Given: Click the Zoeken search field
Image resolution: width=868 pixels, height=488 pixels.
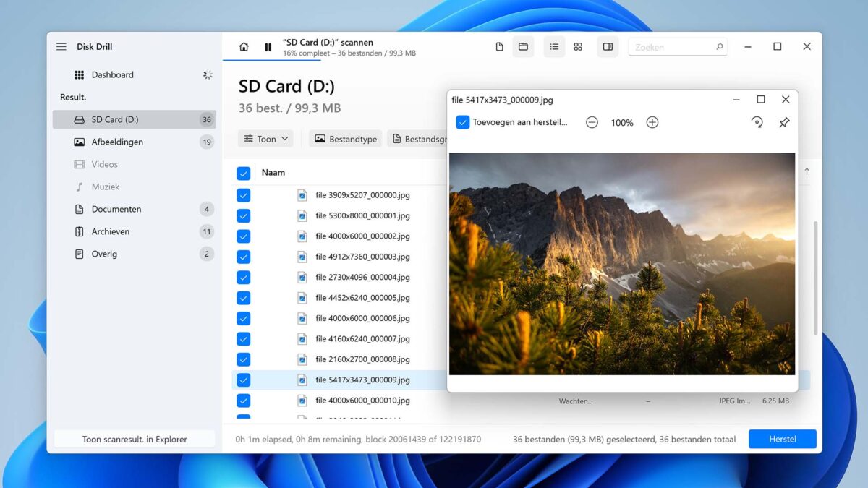Looking at the screenshot, I should (673, 47).
